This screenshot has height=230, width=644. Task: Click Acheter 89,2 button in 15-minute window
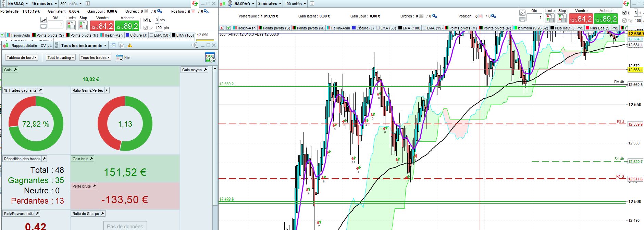click(127, 26)
